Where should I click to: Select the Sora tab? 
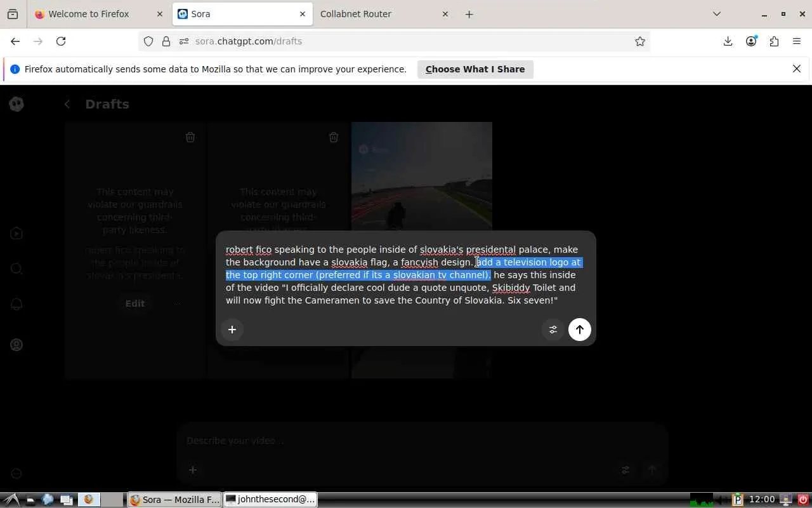(x=242, y=14)
